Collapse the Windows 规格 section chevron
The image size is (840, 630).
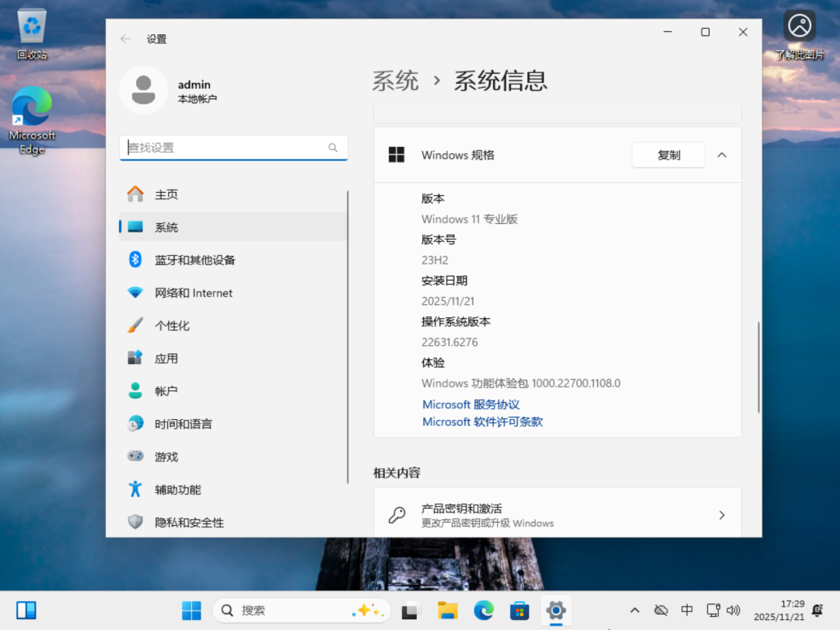[722, 155]
